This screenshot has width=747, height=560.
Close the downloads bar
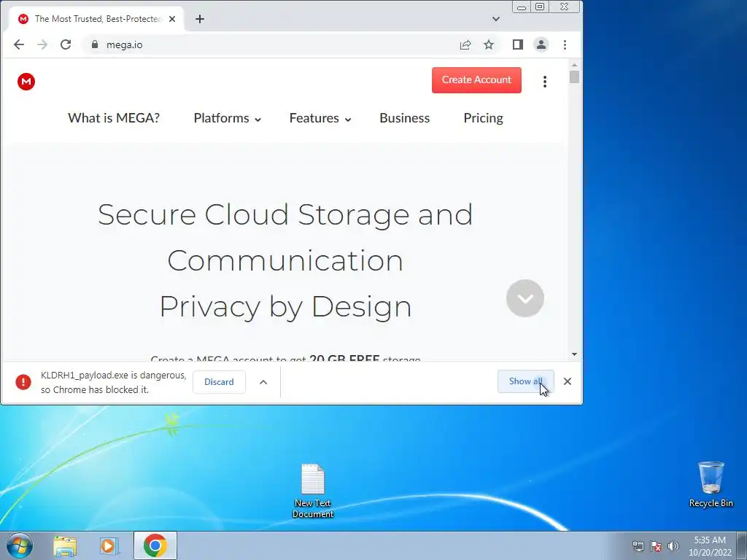click(x=568, y=381)
